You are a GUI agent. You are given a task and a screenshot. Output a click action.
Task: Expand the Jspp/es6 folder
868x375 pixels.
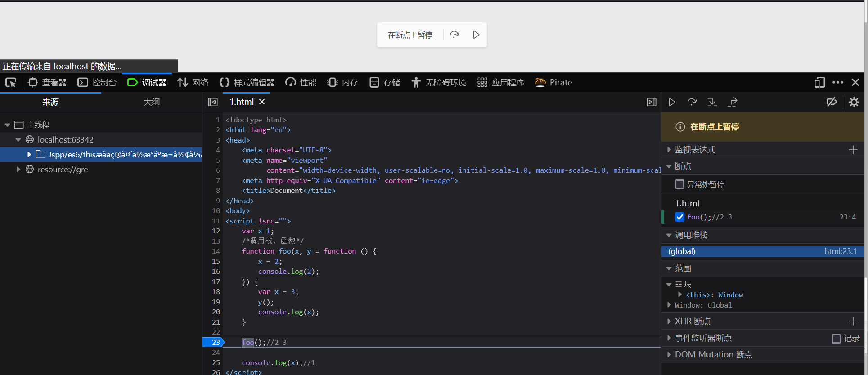tap(29, 155)
